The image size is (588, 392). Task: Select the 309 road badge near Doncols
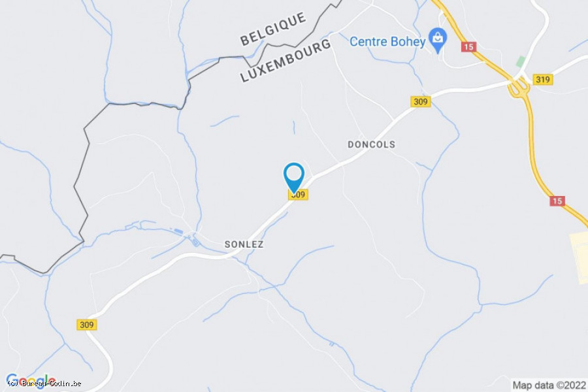click(420, 101)
